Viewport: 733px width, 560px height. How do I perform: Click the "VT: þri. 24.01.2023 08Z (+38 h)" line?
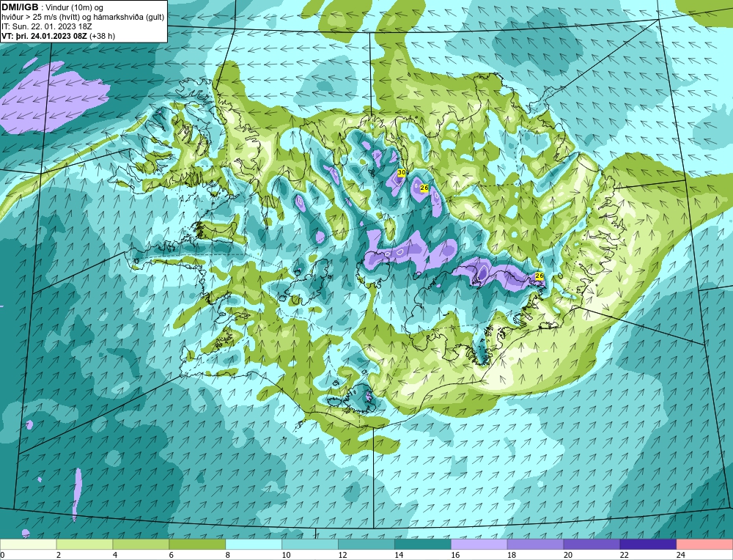pos(59,35)
